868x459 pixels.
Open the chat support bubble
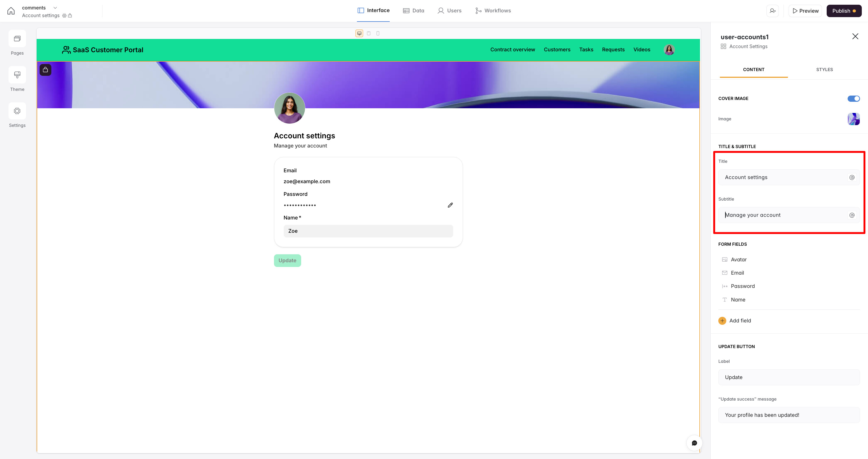694,443
